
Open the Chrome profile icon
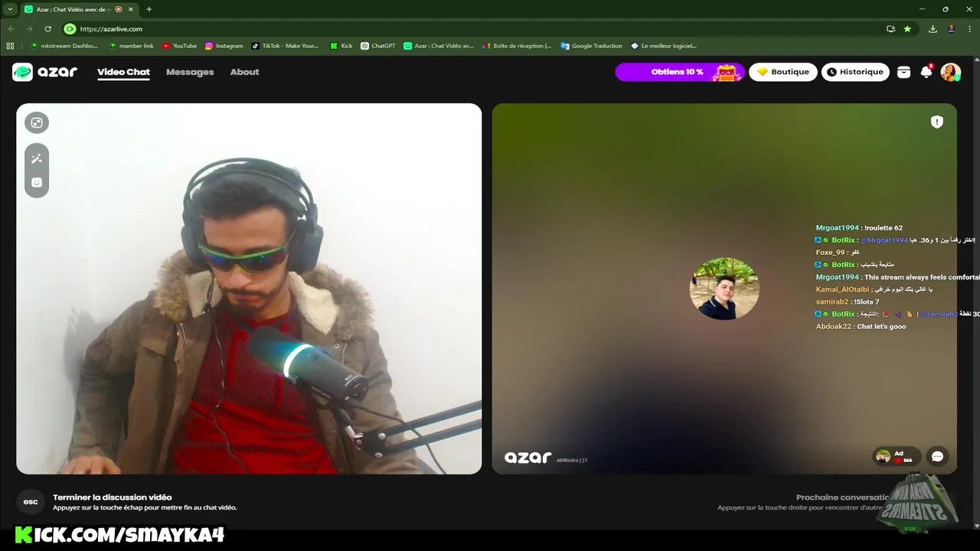(951, 29)
